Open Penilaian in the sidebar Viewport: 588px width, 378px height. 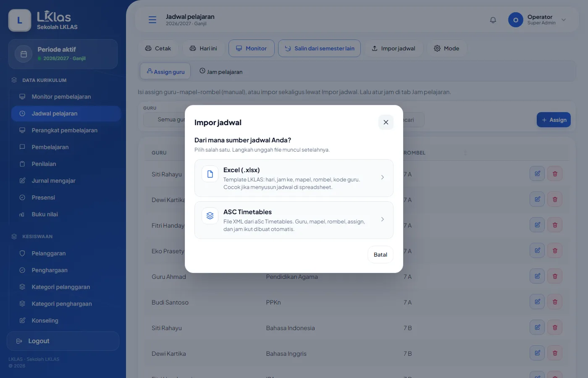[66, 164]
